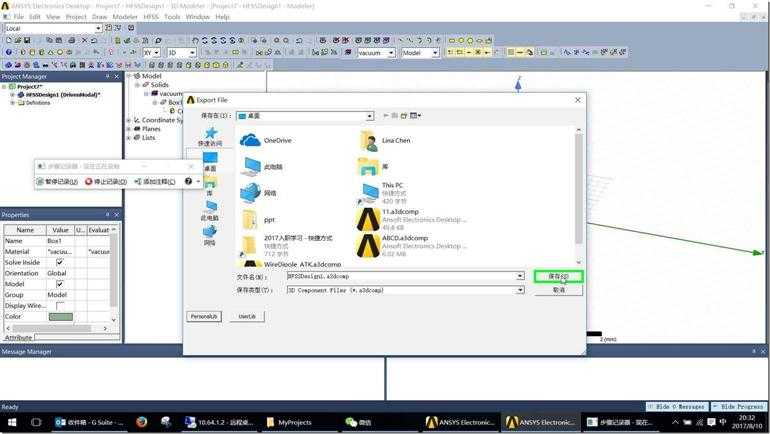Viewport: 770px width, 434px height.
Task: Open the HFSS menu
Action: pyautogui.click(x=151, y=17)
